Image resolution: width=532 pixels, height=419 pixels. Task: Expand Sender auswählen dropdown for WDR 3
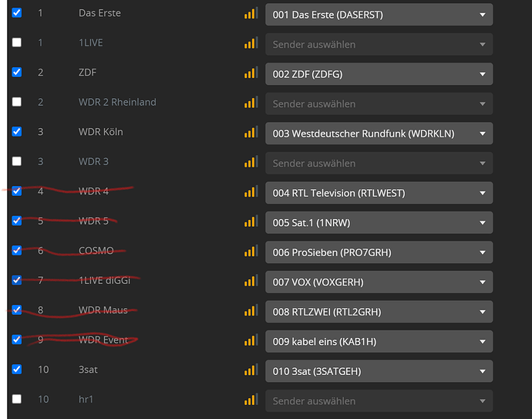click(379, 164)
